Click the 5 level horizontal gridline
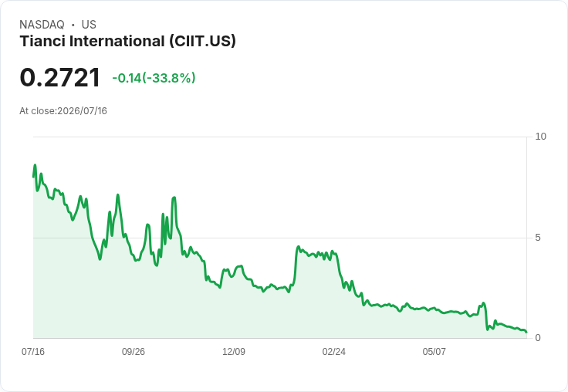 tap(280, 238)
